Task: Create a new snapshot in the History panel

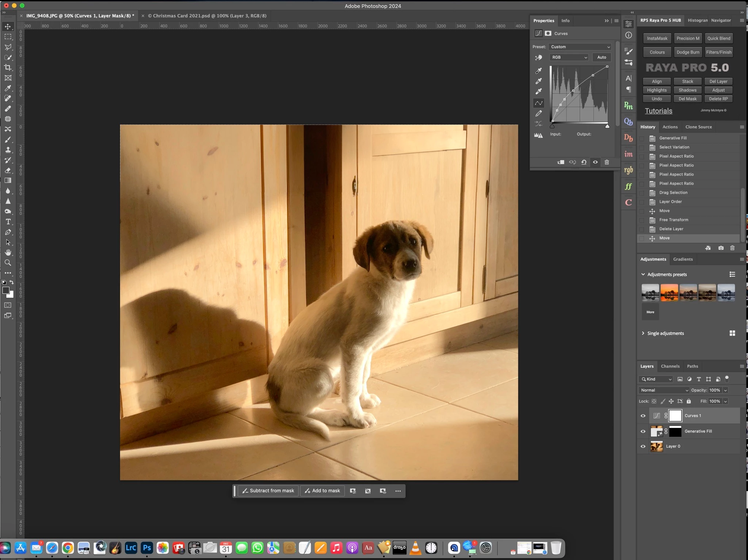Action: pyautogui.click(x=721, y=248)
